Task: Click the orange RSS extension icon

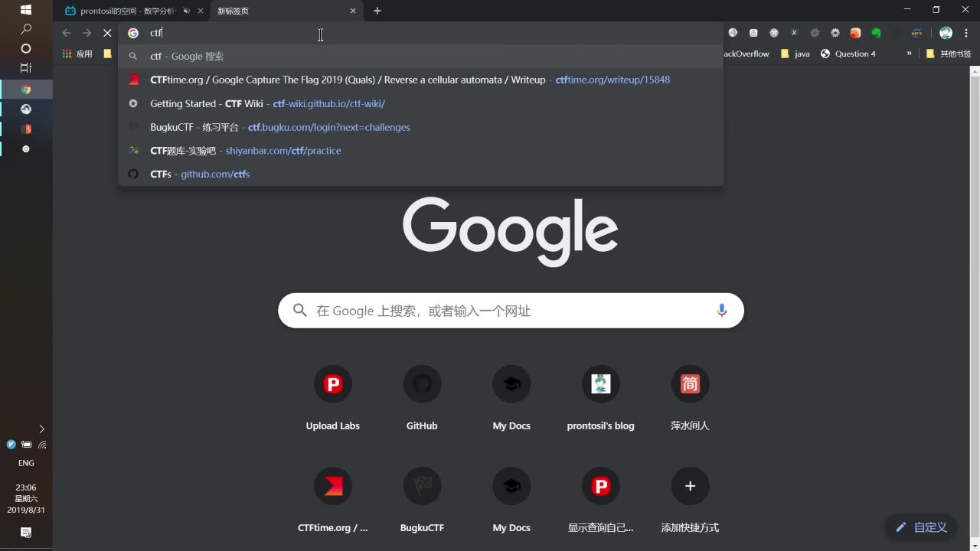Action: point(855,33)
